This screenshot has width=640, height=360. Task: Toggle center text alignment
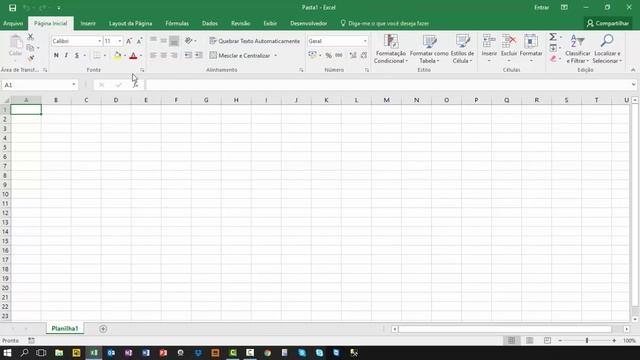[x=164, y=55]
